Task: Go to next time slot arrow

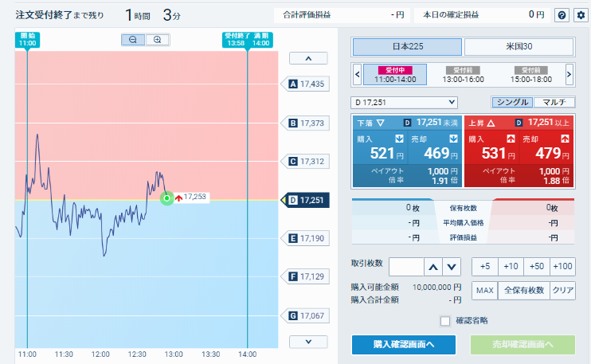Action: (x=569, y=75)
